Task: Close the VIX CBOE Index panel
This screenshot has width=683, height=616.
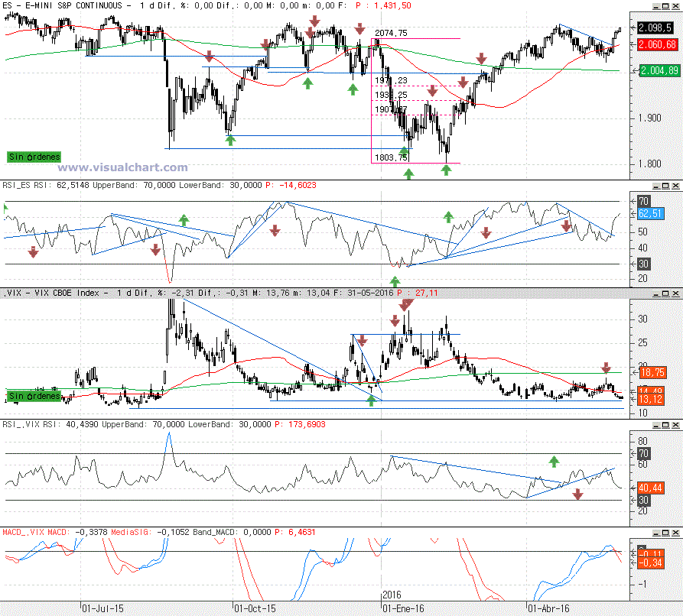Action: [x=675, y=293]
